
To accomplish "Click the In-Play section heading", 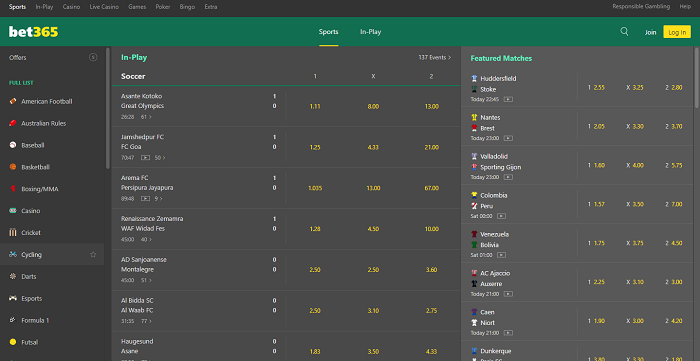I will pyautogui.click(x=134, y=58).
